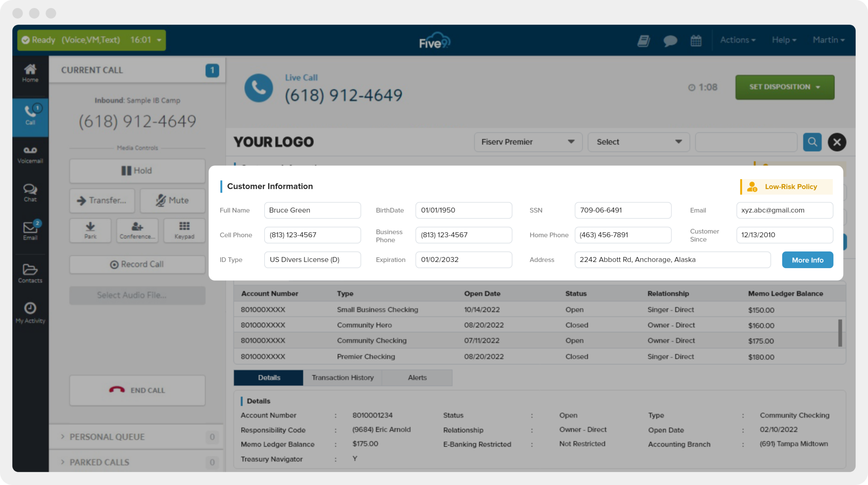Click the Conference button
This screenshot has height=485, width=868.
coord(137,230)
